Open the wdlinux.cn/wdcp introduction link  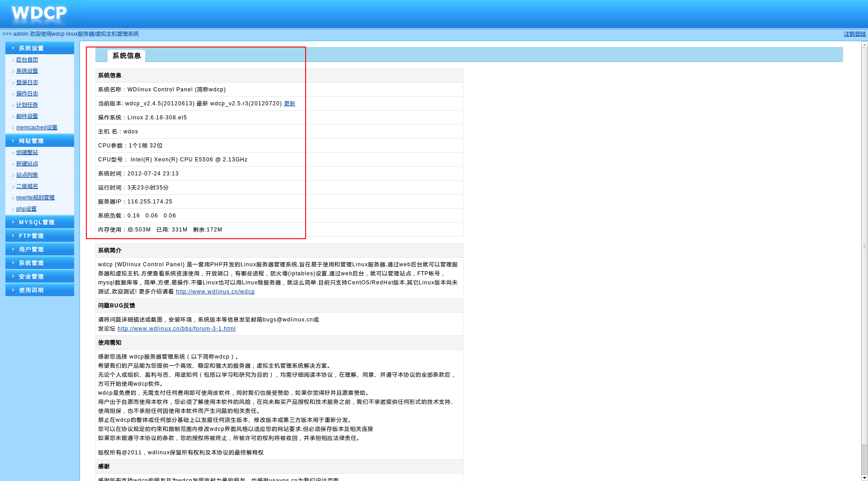[x=215, y=292]
